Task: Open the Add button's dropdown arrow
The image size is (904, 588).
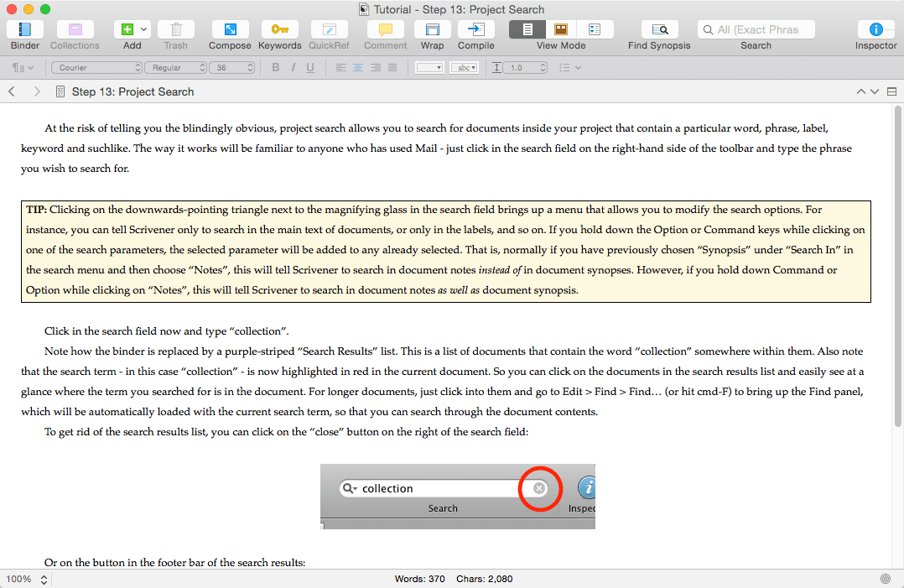Action: pyautogui.click(x=144, y=29)
